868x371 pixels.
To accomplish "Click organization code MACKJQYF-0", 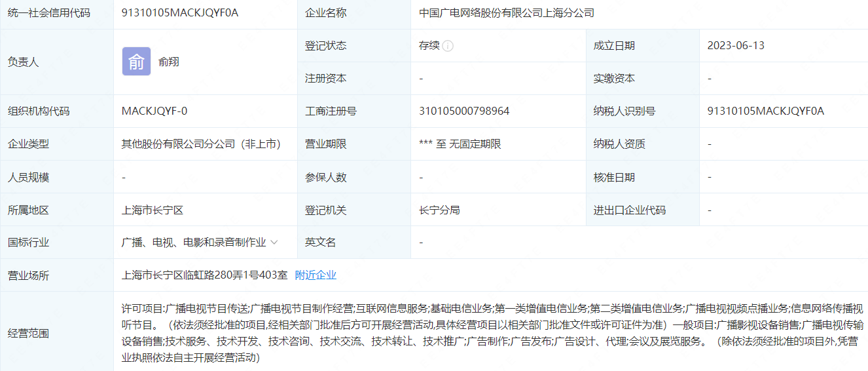I will [x=154, y=111].
